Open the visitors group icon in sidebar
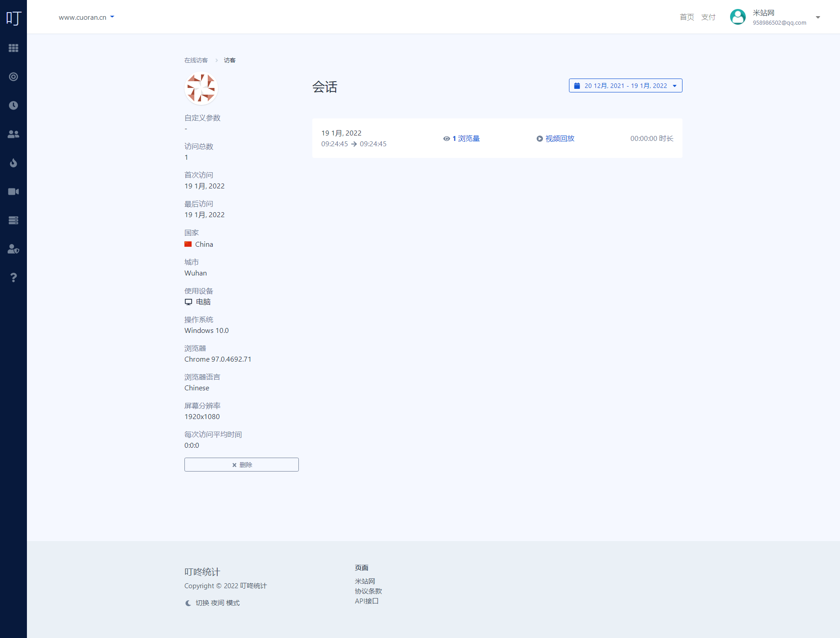840x638 pixels. click(x=13, y=134)
